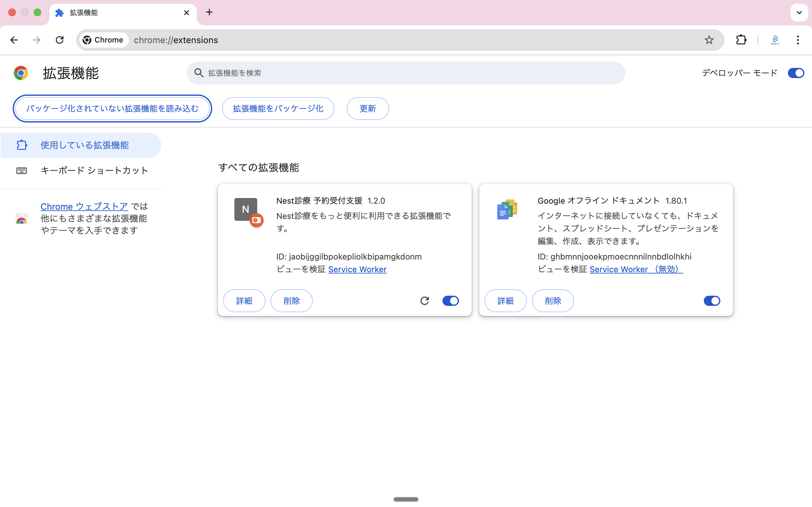Toggle デベロッパー モード switch off
This screenshot has height=507, width=812.
pyautogui.click(x=796, y=73)
